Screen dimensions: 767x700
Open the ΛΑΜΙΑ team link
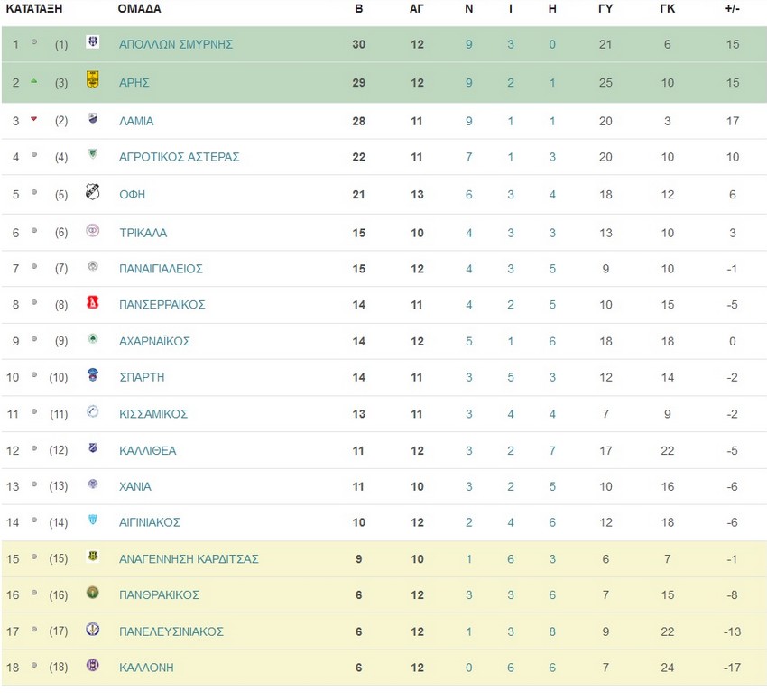point(136,121)
